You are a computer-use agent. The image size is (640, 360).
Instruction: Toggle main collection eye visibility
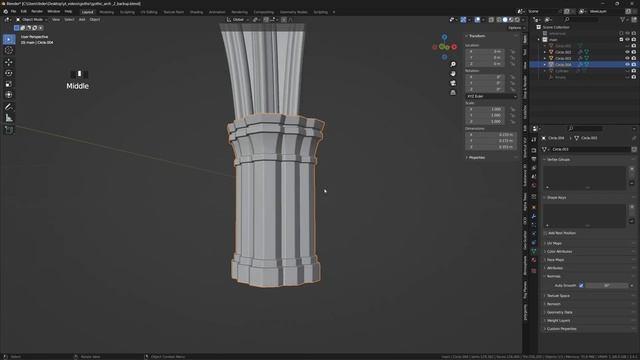pyautogui.click(x=627, y=40)
